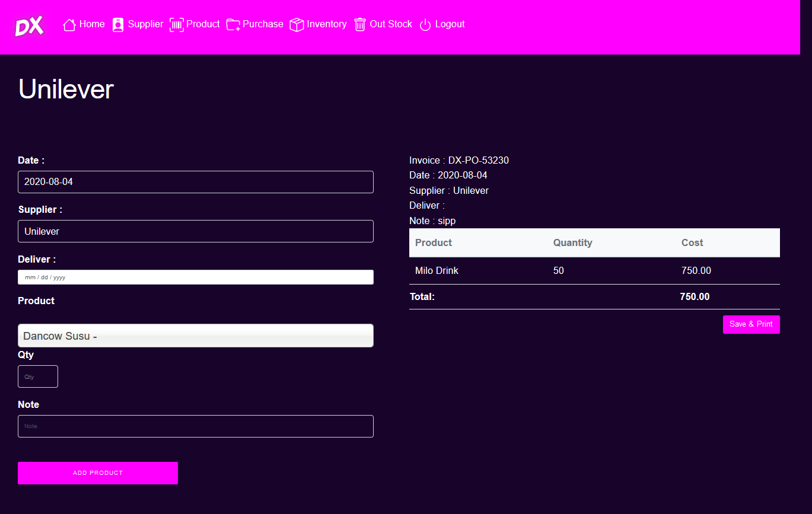Click the Save & Print button

coord(752,324)
